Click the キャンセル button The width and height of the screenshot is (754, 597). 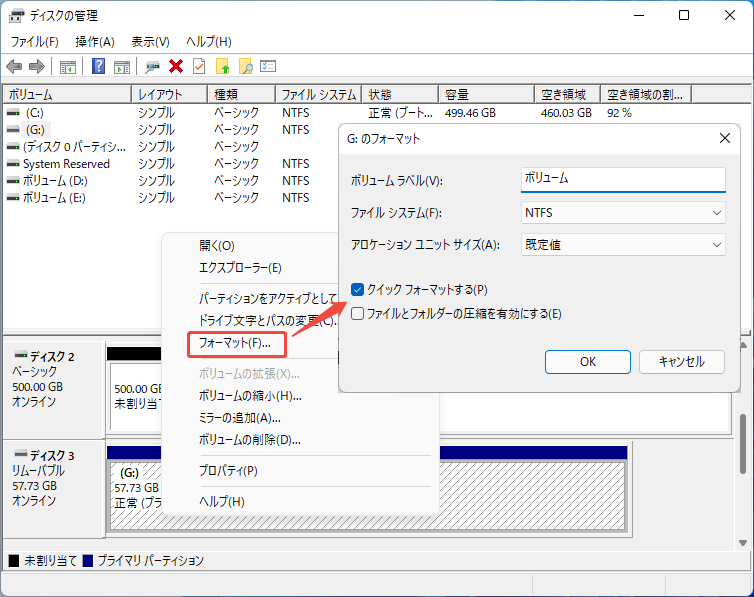(x=681, y=361)
